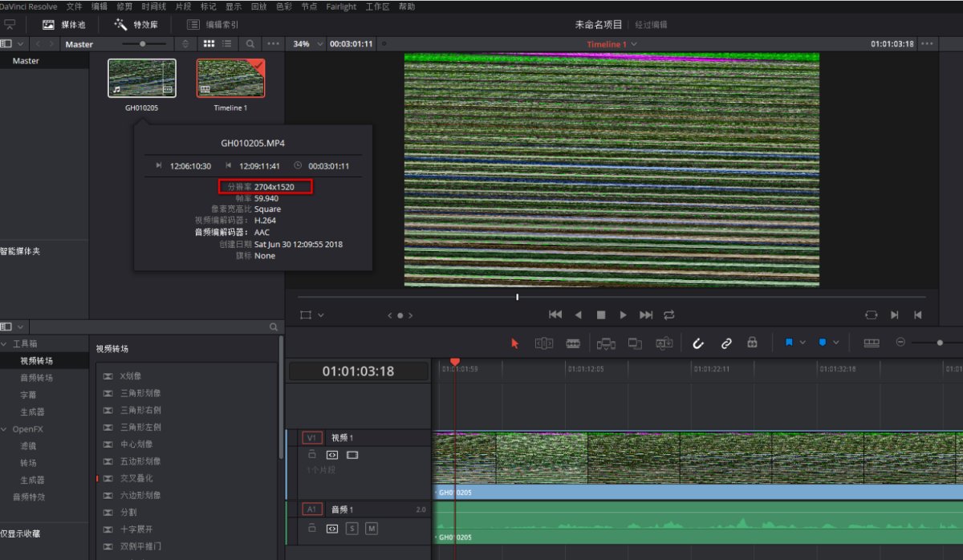
Task: Open the Timeline 1 name dropdown
Action: 612,44
